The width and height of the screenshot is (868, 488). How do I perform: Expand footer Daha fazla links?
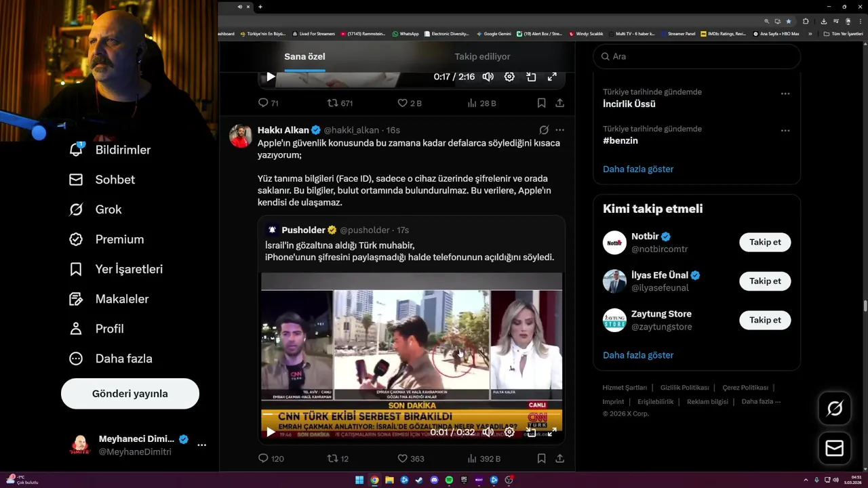tap(761, 402)
